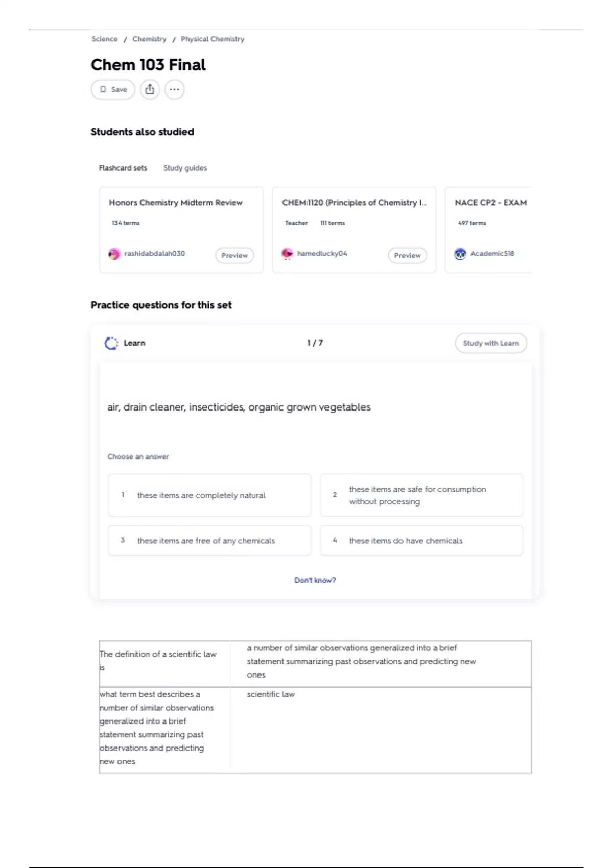This screenshot has height=868, width=613.
Task: Open the three-dots more options menu
Action: [174, 89]
